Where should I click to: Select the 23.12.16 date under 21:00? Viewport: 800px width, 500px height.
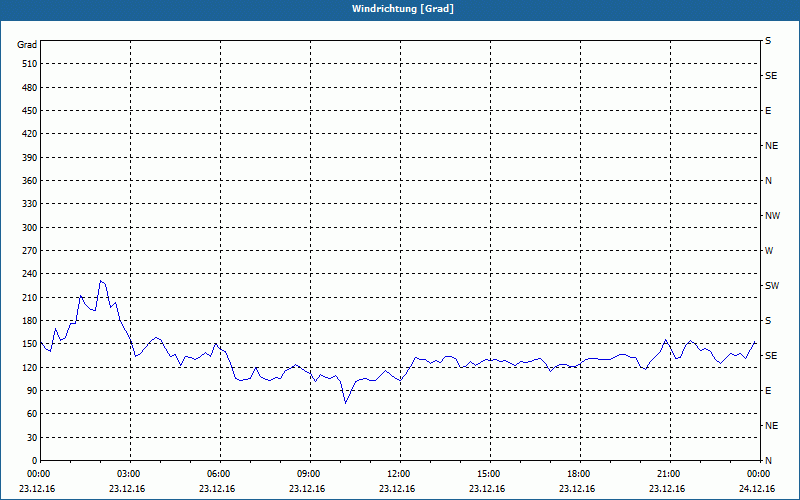tap(667, 489)
